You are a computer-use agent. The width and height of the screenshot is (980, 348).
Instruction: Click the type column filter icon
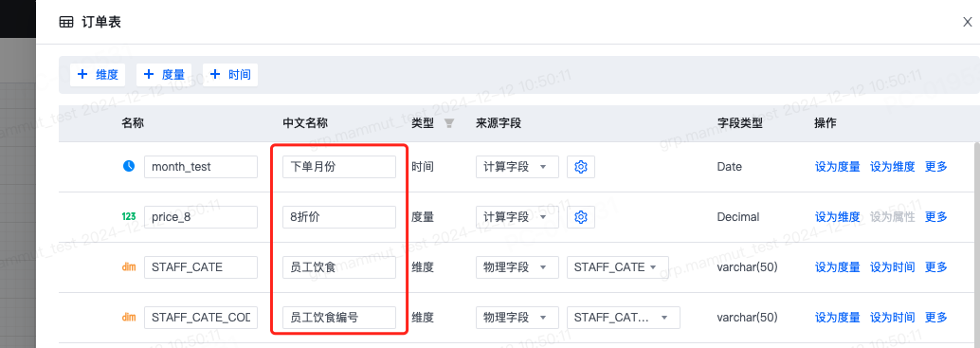[448, 123]
